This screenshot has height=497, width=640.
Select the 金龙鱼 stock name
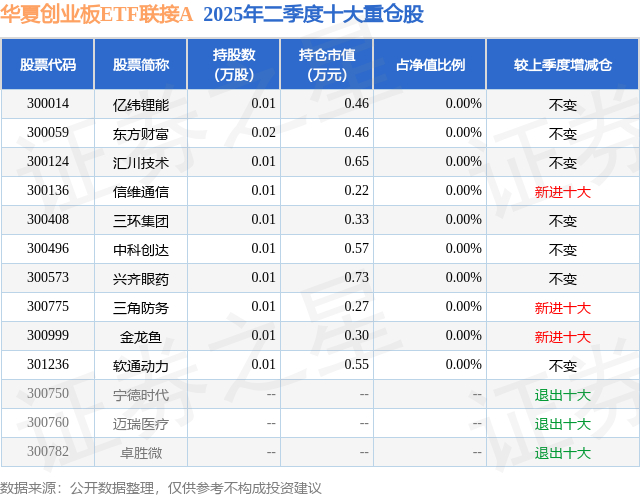[141, 337]
